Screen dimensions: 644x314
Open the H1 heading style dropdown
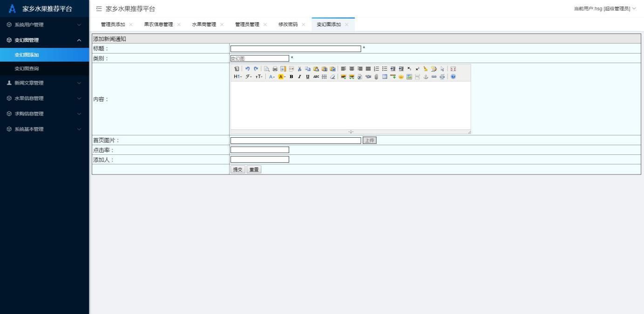(236, 77)
